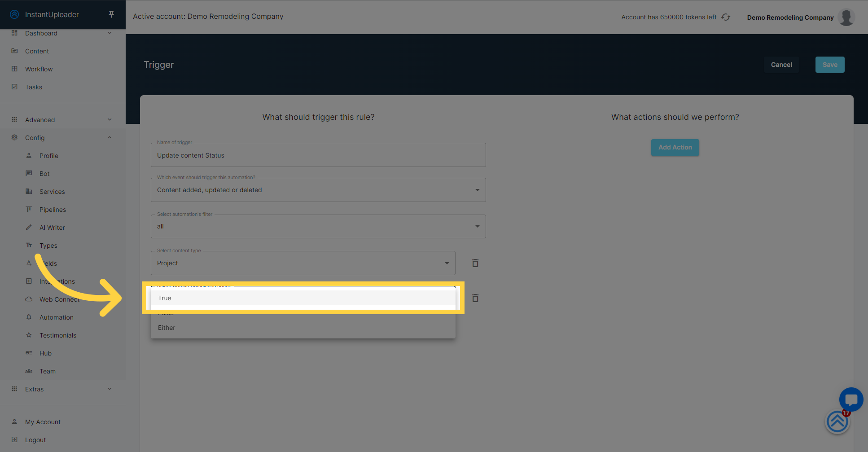
Task: Refresh the tokens count icon
Action: 726,17
